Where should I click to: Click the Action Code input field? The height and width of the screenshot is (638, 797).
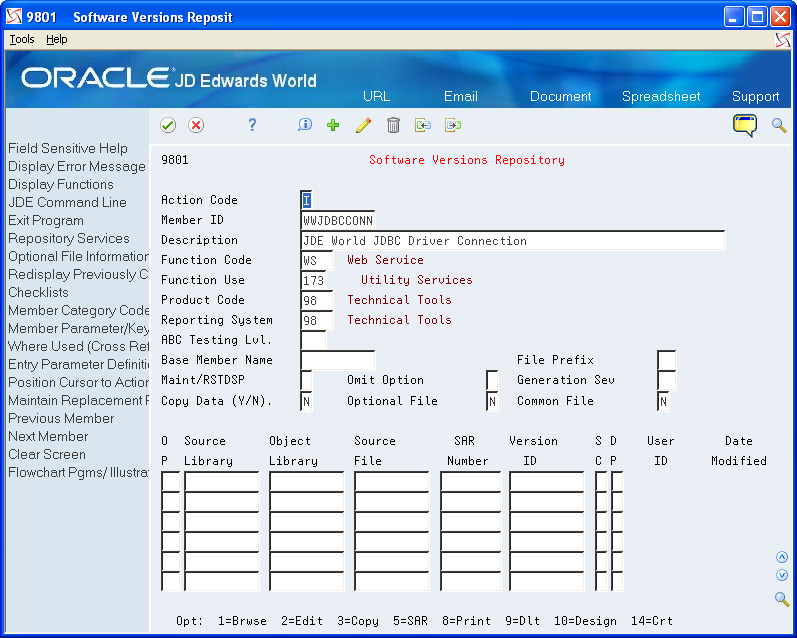pos(306,200)
